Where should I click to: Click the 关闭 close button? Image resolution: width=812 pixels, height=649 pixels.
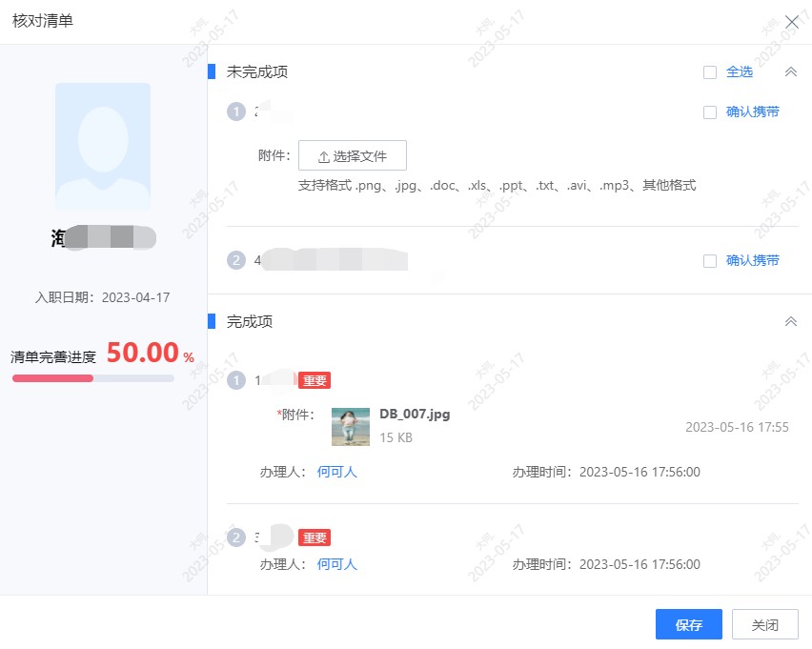[765, 624]
